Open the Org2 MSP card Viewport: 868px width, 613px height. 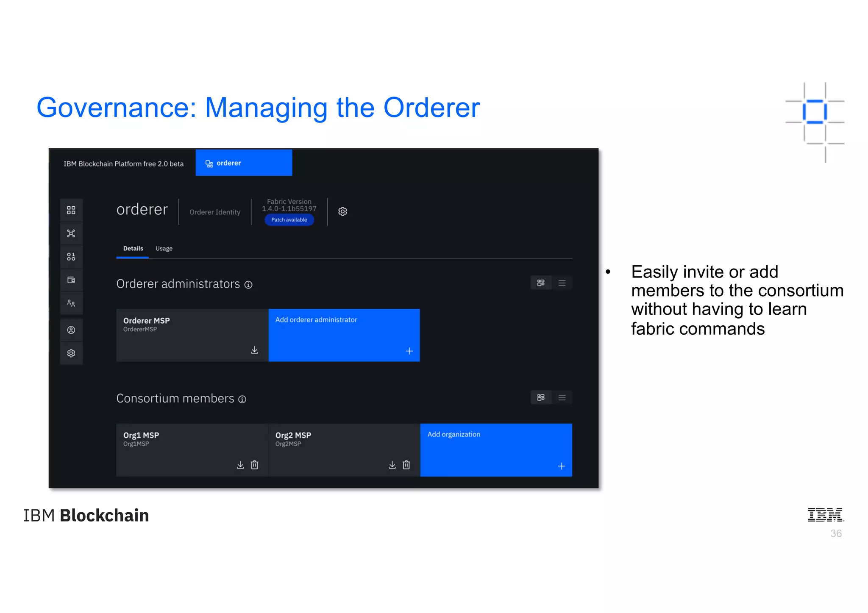click(x=344, y=450)
